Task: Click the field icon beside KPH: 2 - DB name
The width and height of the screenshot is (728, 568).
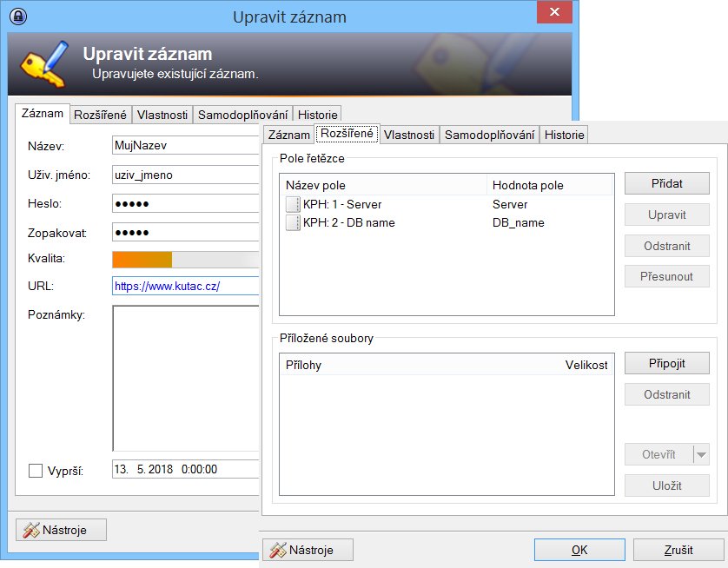Action: [x=293, y=222]
